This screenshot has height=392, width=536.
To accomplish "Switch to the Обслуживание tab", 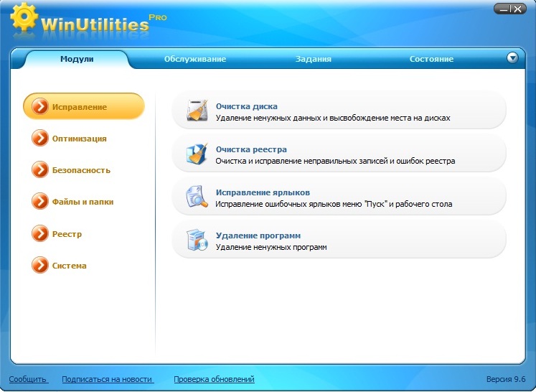I will click(x=194, y=59).
